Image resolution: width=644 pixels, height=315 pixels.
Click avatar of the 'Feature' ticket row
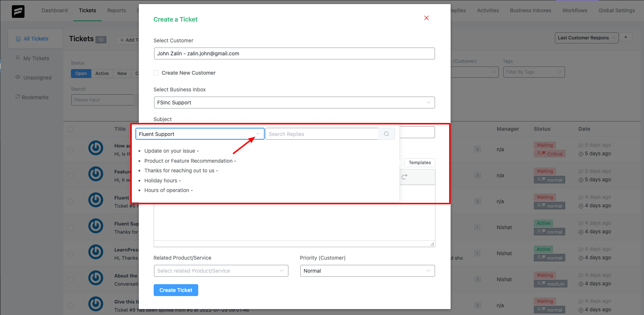coord(96,174)
